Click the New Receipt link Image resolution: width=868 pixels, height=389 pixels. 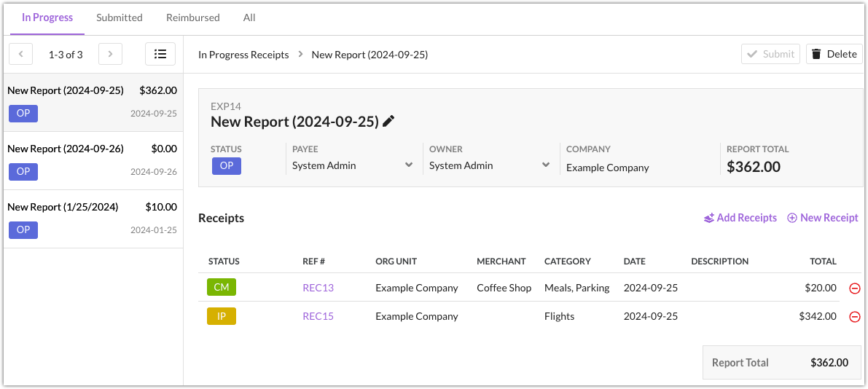(x=823, y=218)
